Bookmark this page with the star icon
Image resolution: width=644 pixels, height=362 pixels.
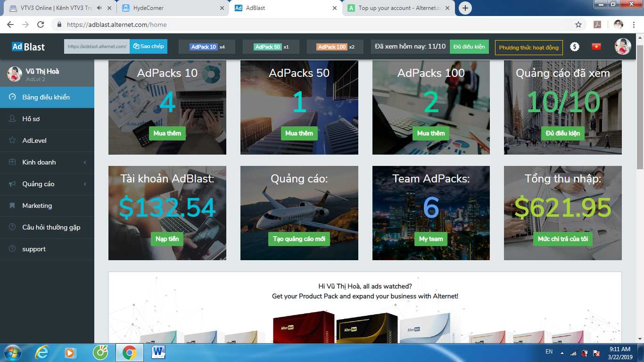(x=578, y=25)
